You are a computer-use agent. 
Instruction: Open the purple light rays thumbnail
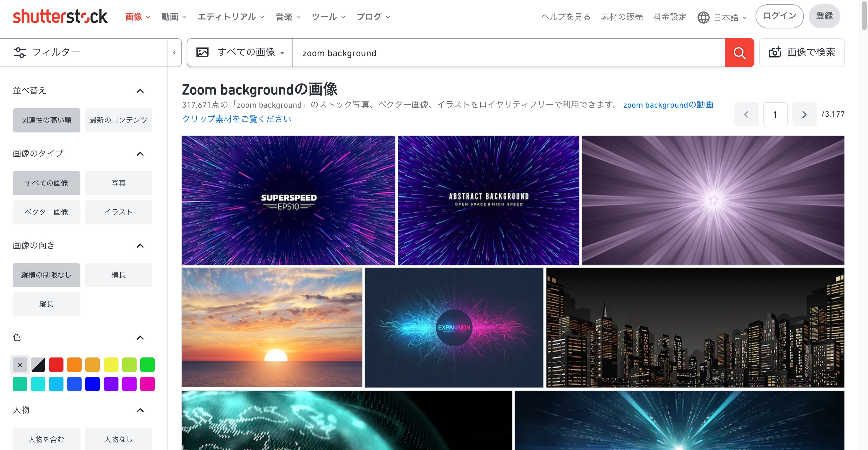coord(713,201)
